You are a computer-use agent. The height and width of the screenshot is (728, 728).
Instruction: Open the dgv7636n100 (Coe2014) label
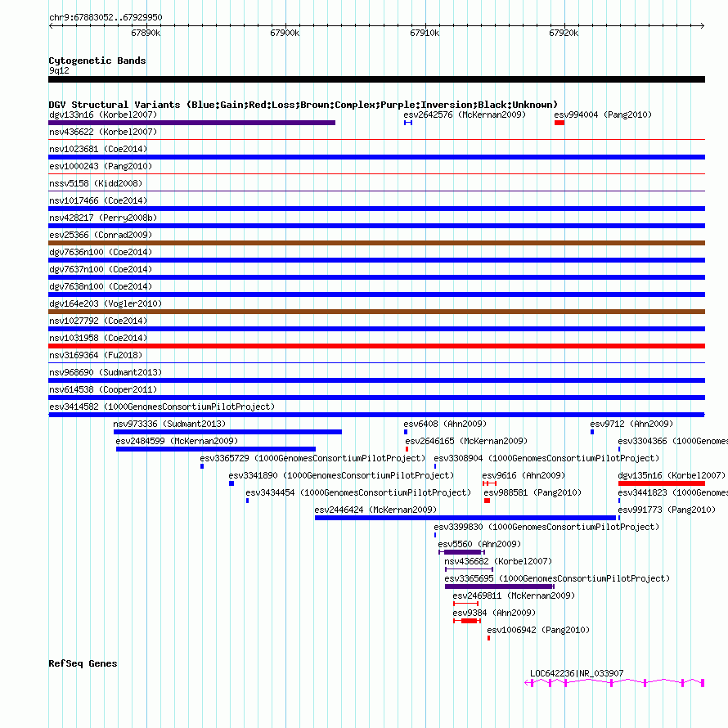click(x=101, y=252)
